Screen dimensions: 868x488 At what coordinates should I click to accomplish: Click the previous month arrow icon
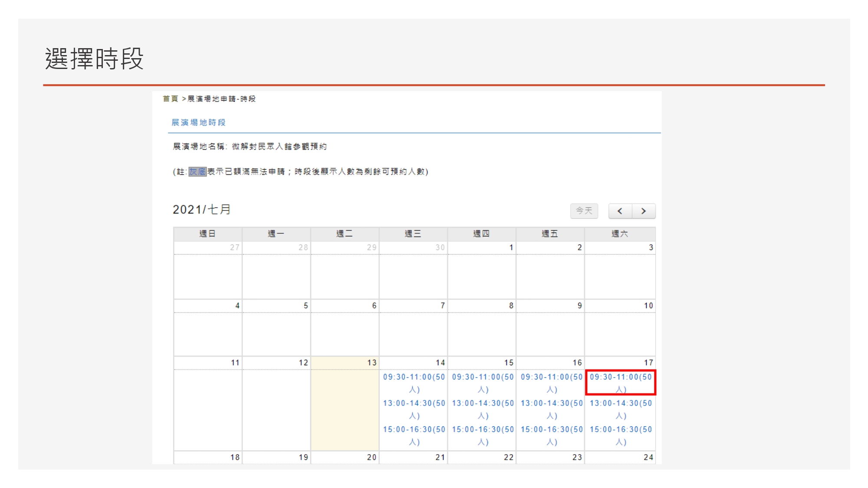[620, 211]
